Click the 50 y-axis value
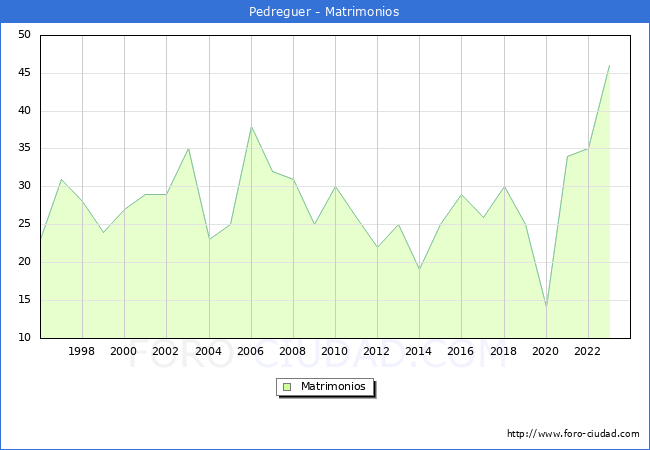The image size is (650, 450). coord(24,35)
